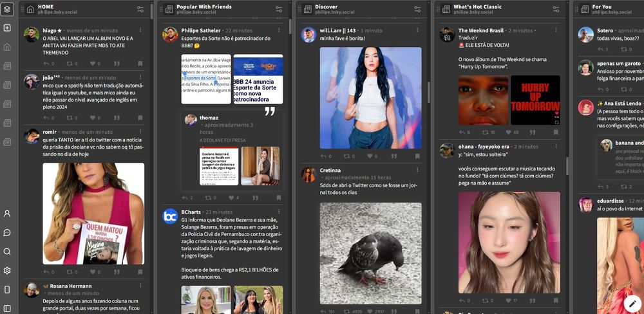The height and width of the screenshot is (314, 644).
Task: Grab the HOME column drag handle
Action: (23, 10)
